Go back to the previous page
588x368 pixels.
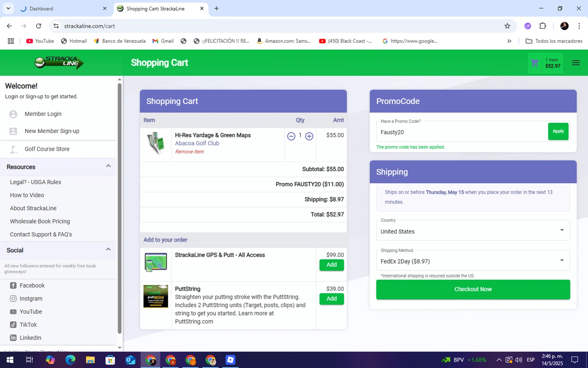pyautogui.click(x=9, y=26)
